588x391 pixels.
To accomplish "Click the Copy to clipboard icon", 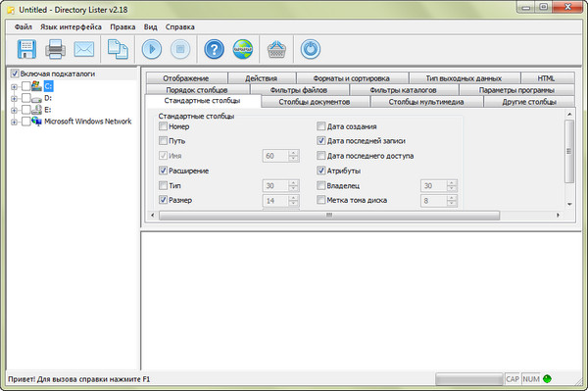I will point(119,49).
